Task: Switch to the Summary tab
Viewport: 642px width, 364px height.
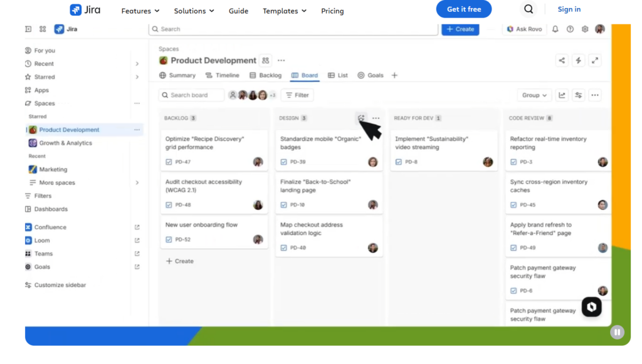Action: (x=177, y=75)
